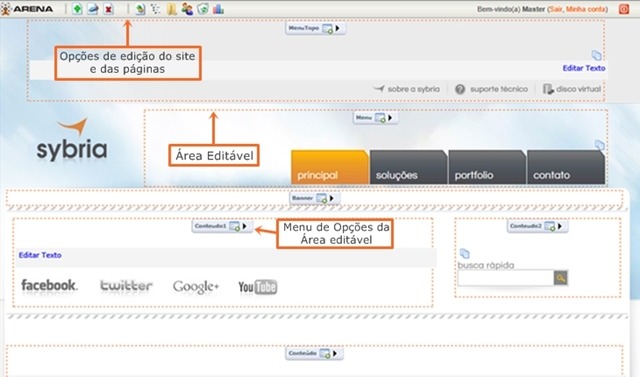Open the site tree structure icon
The image size is (640, 377).
tap(156, 9)
